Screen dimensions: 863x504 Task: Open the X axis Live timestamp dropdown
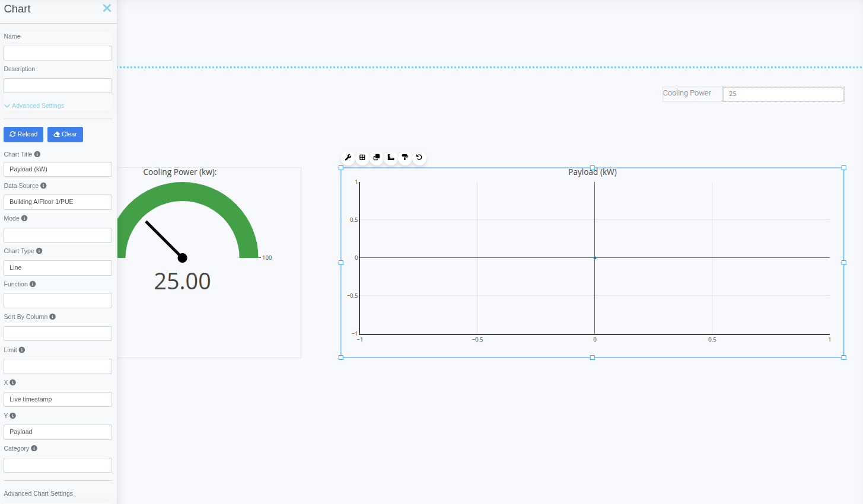(58, 400)
